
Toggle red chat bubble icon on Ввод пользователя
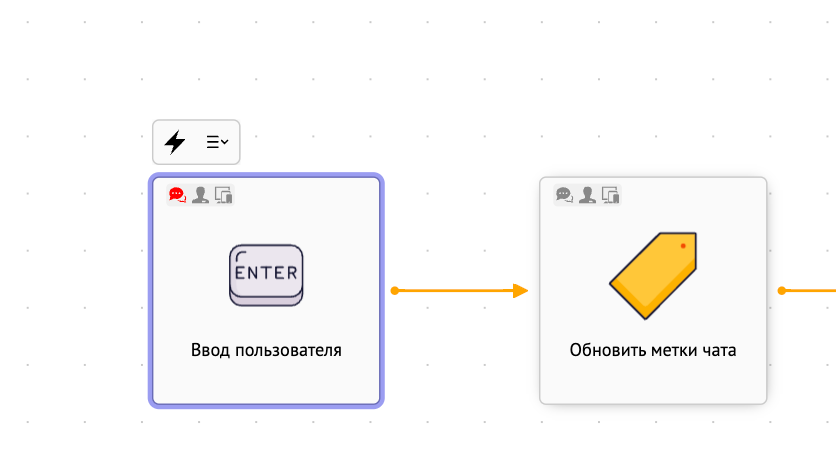pos(177,195)
